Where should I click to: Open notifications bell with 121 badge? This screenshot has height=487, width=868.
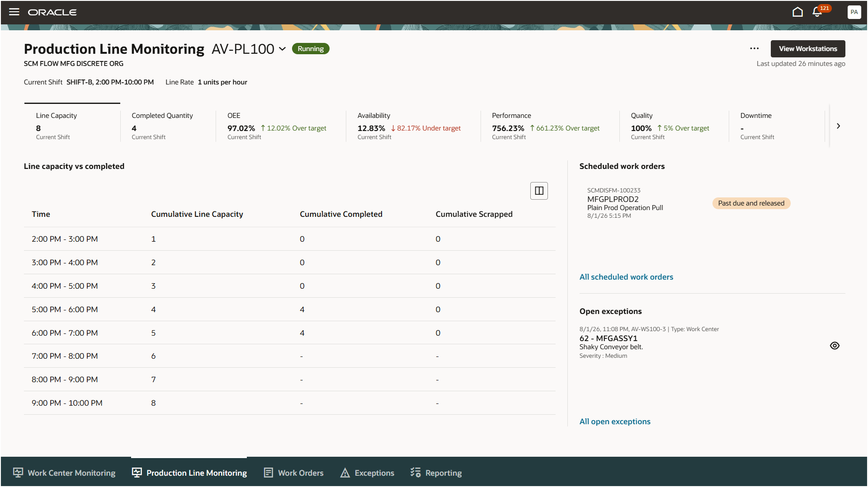(817, 12)
